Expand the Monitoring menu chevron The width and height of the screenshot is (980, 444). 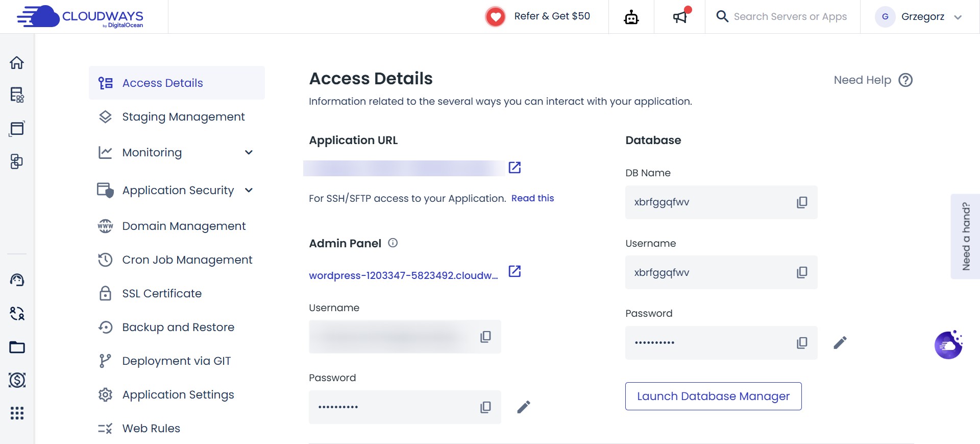pyautogui.click(x=249, y=152)
